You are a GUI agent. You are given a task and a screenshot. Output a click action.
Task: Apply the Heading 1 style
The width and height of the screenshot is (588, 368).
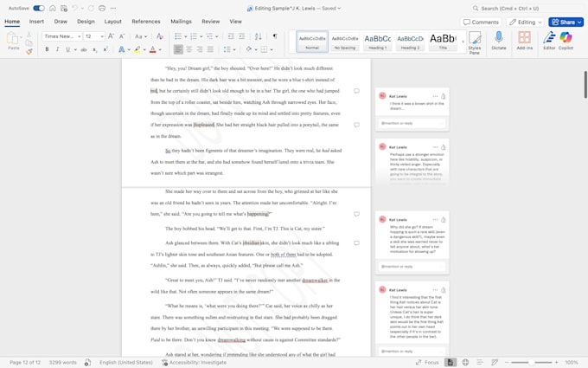point(377,42)
